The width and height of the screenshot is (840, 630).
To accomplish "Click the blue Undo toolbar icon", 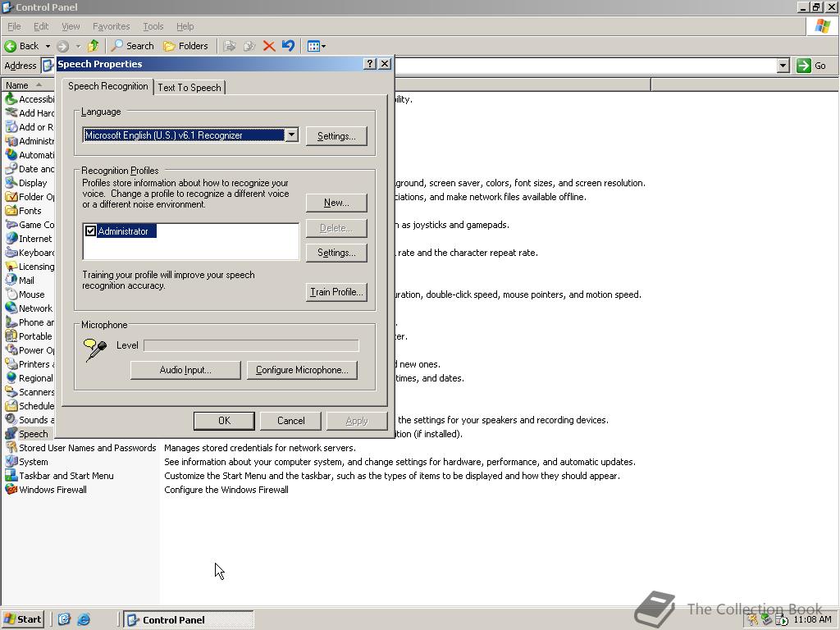I will (288, 46).
